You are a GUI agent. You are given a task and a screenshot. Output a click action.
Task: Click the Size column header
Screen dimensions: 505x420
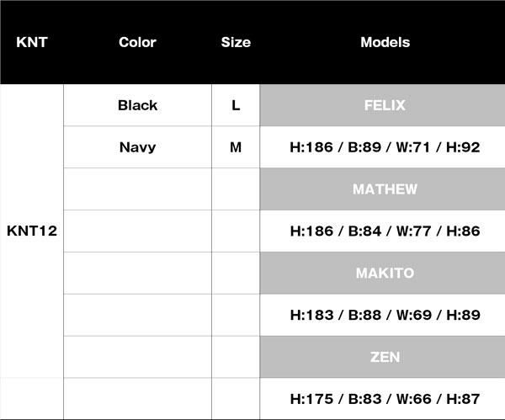(x=236, y=42)
